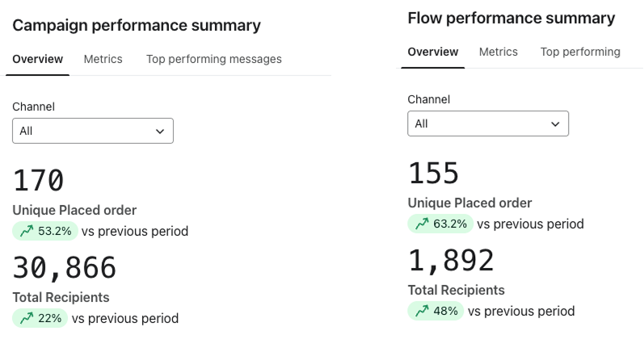This screenshot has width=644, height=356.
Task: Select Overview tab in Campaign performance summary
Action: tap(38, 59)
